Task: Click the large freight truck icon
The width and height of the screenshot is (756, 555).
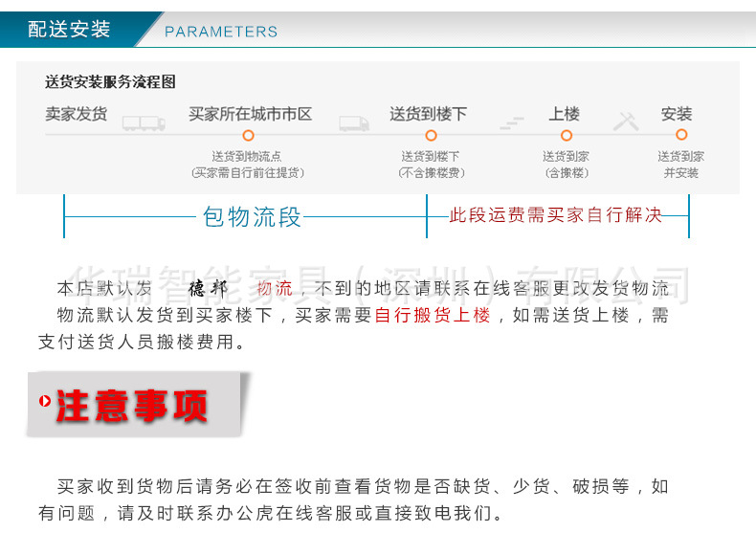Action: [x=145, y=122]
